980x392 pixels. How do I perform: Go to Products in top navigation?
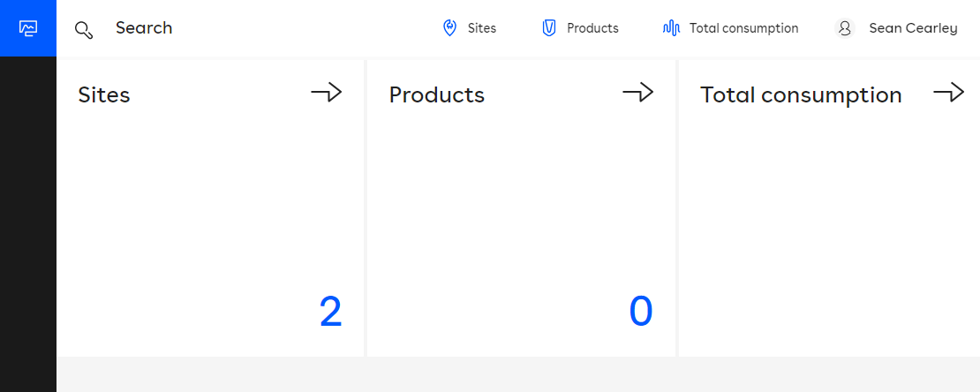click(x=592, y=28)
